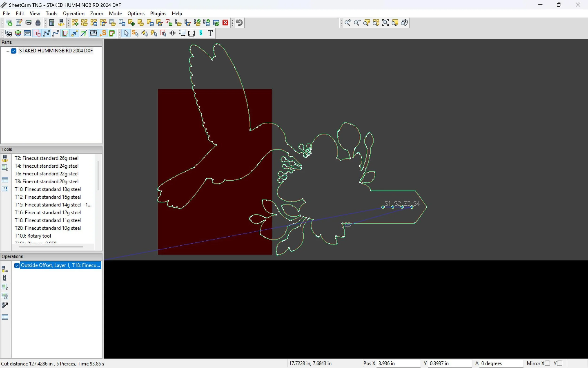Uncheck STAKED HUMMINGBIRD 2004 DXF part checkbox
This screenshot has width=588, height=368.
(14, 51)
